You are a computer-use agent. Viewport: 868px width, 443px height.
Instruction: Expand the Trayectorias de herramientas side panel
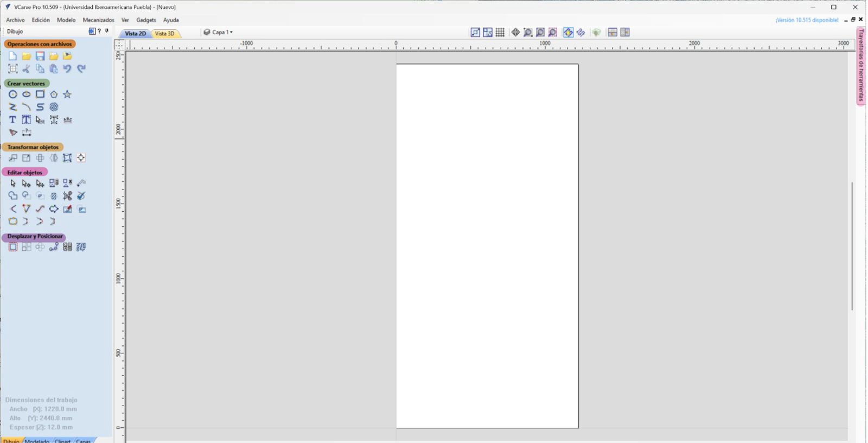click(861, 66)
